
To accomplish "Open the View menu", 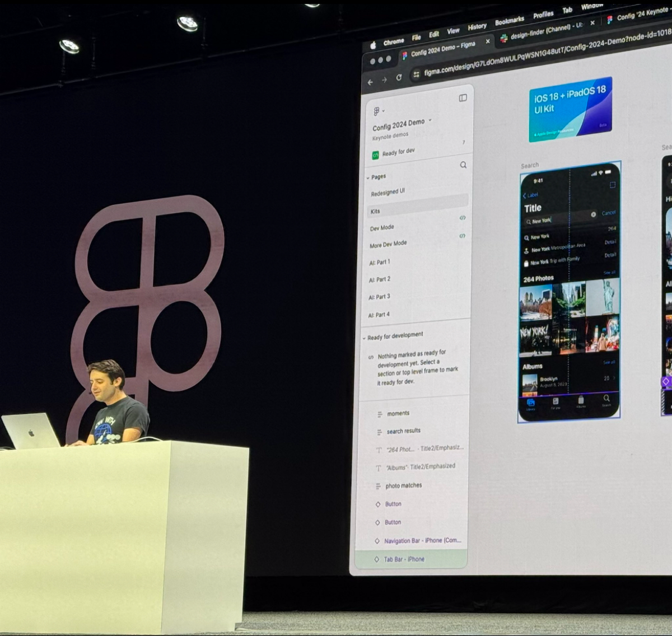I will tap(453, 31).
